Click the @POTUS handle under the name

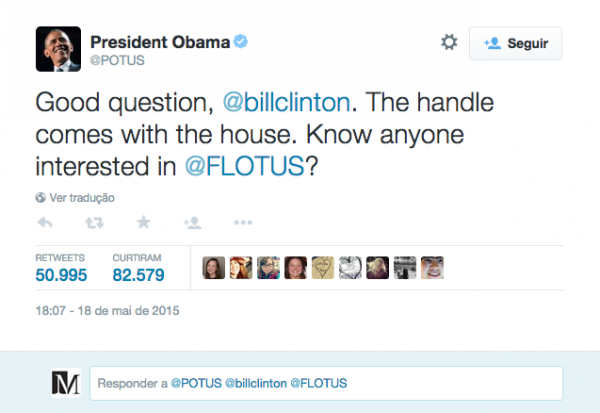coord(117,60)
